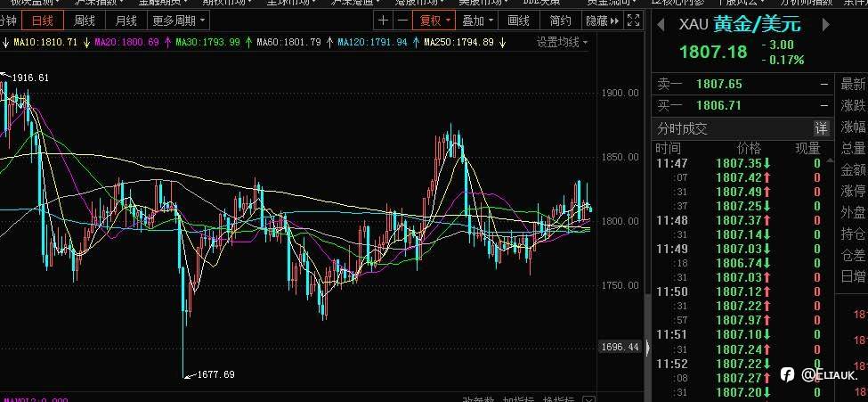The image size is (868, 402).
Task: Click the MA20:1800.69 indicator label
Action: click(126, 42)
